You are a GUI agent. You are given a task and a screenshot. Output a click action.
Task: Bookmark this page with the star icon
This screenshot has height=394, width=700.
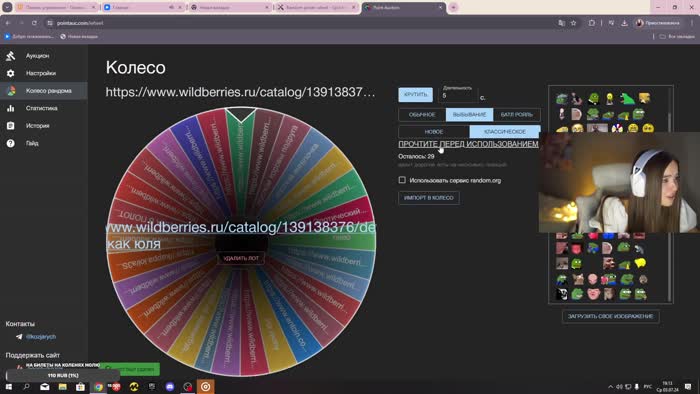point(574,23)
